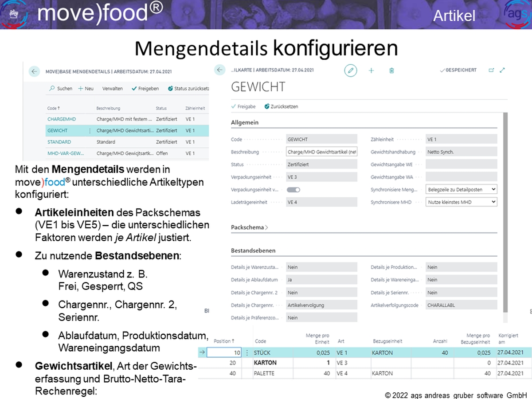Click the Freigabe action on card
This screenshot has height=399, width=532.
click(243, 106)
